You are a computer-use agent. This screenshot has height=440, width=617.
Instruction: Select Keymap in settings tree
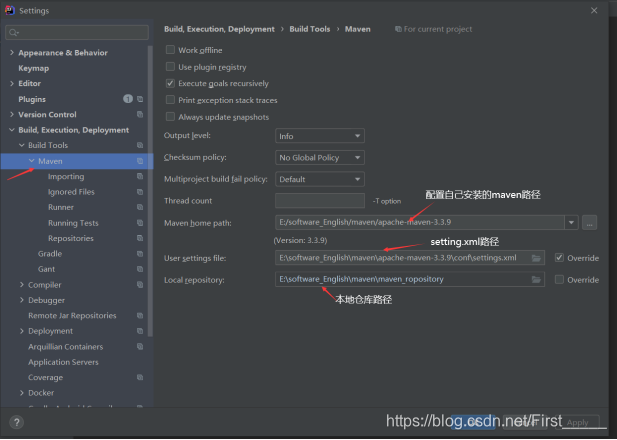(x=34, y=68)
